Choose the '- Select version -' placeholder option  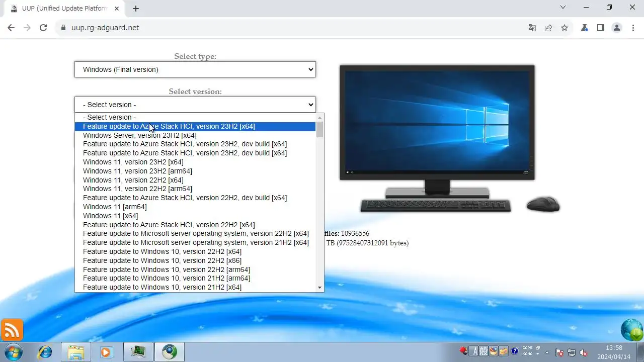(195, 117)
